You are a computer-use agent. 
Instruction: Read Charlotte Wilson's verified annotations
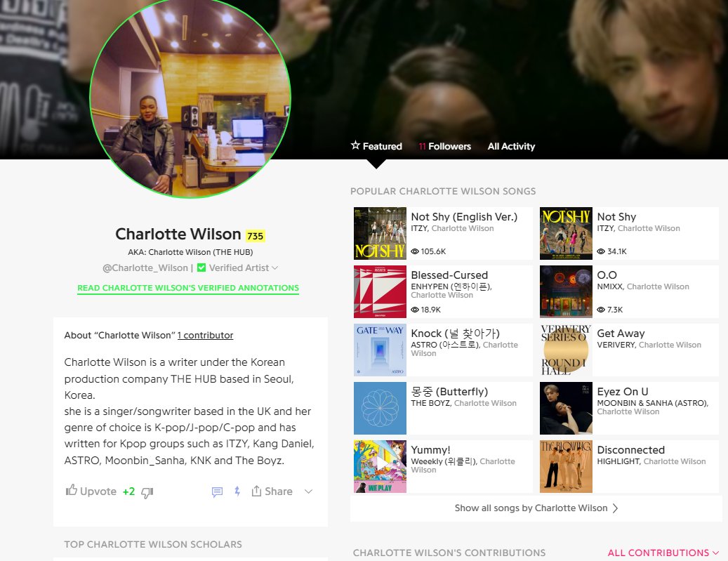click(x=188, y=288)
